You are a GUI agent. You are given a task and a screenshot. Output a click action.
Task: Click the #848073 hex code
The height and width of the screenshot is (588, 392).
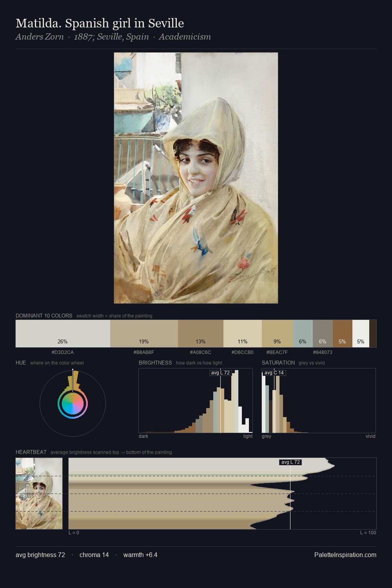pos(323,352)
